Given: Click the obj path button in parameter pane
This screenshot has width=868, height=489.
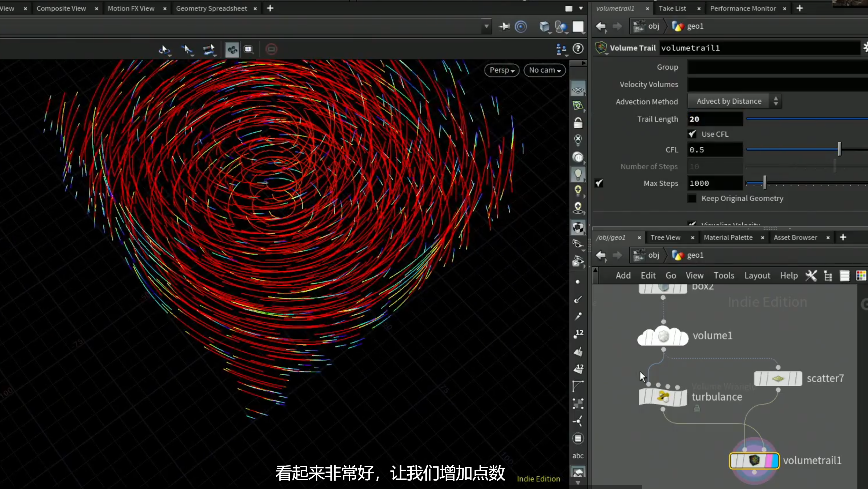Looking at the screenshot, I should point(647,26).
